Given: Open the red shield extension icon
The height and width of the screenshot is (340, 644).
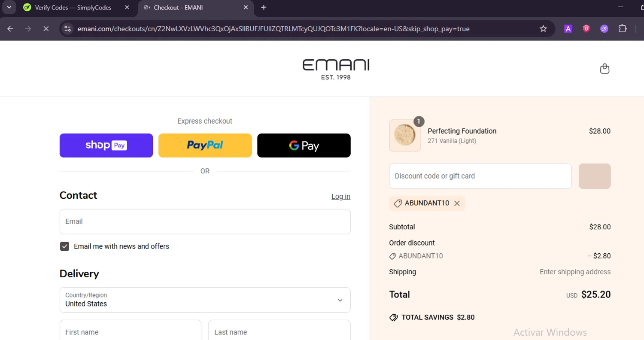Looking at the screenshot, I should point(586,29).
